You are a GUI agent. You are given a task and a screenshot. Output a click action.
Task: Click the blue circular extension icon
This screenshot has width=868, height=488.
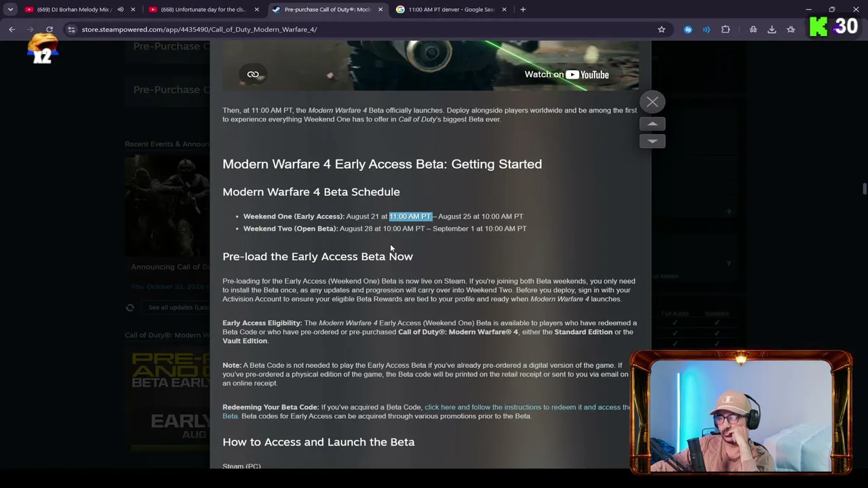click(688, 29)
